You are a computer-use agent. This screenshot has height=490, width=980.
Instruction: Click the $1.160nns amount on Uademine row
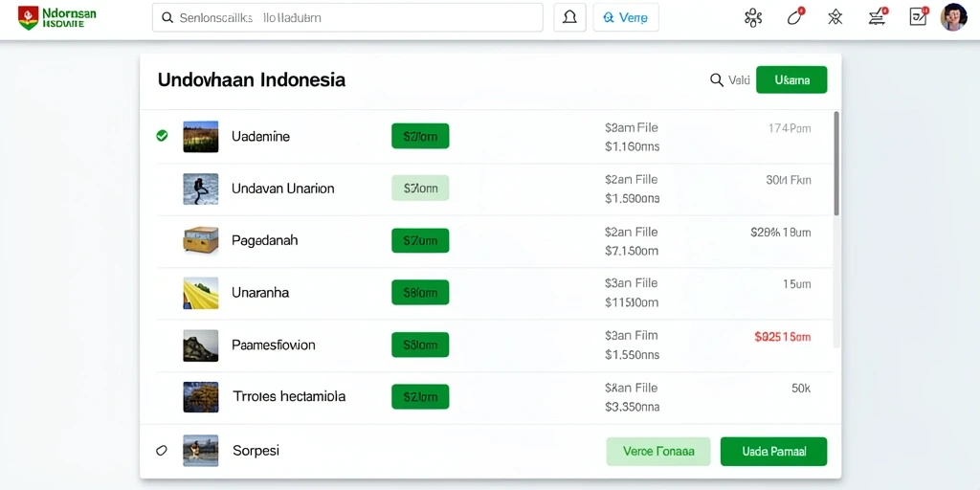tap(632, 147)
